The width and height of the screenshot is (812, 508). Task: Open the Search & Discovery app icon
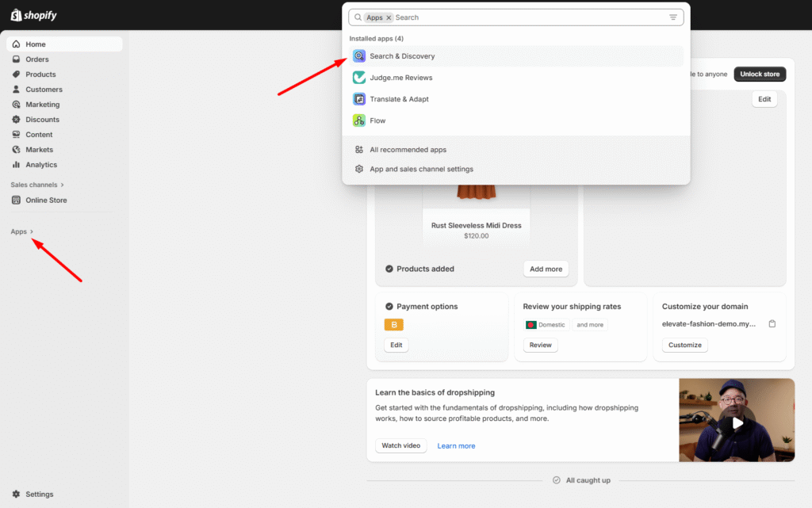tap(359, 56)
